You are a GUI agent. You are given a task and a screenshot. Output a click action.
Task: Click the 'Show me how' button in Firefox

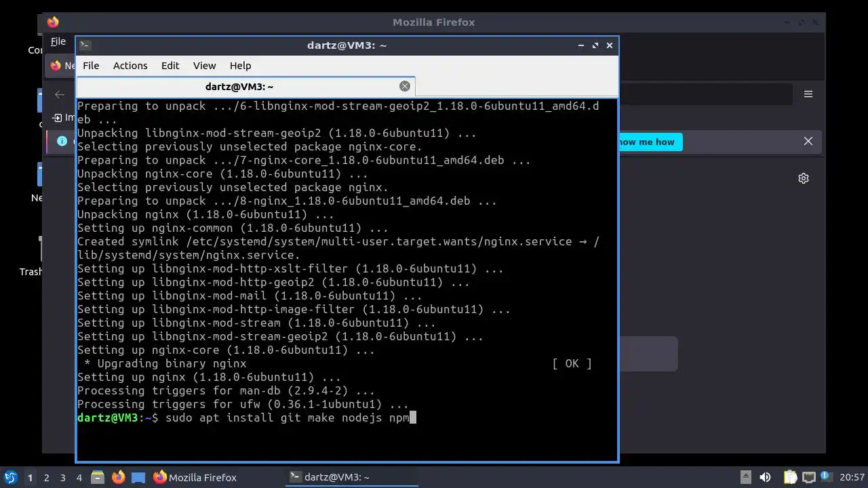click(x=650, y=142)
